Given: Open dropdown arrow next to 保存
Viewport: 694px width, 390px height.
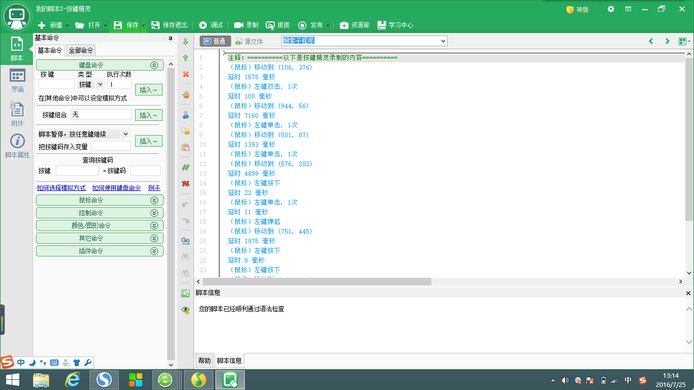Looking at the screenshot, I should (x=143, y=26).
